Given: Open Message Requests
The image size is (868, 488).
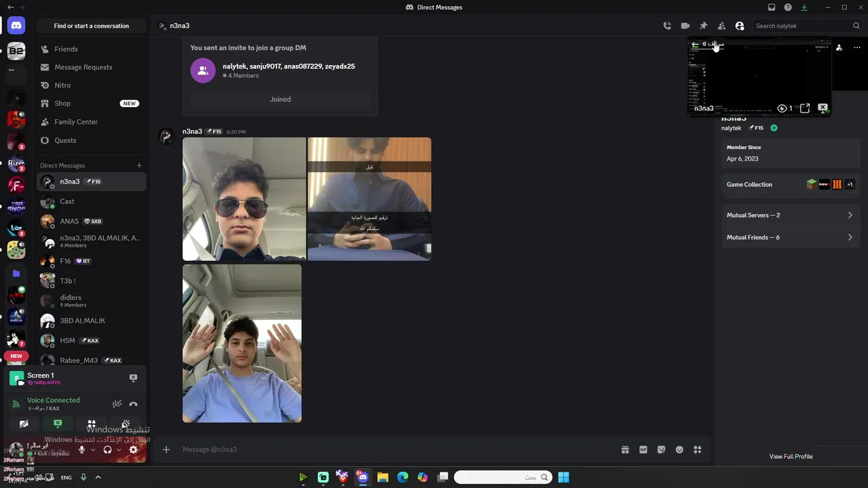Looking at the screenshot, I should click(92, 67).
